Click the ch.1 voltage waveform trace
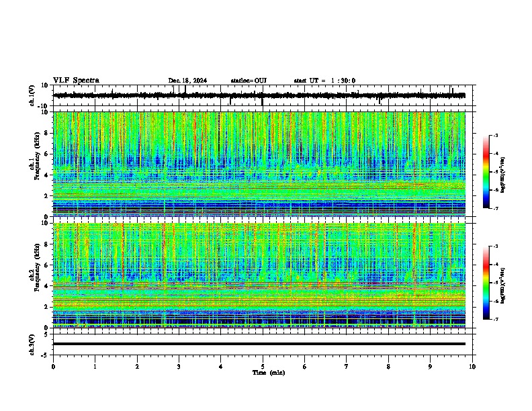The height and width of the screenshot is (411, 532). click(259, 95)
